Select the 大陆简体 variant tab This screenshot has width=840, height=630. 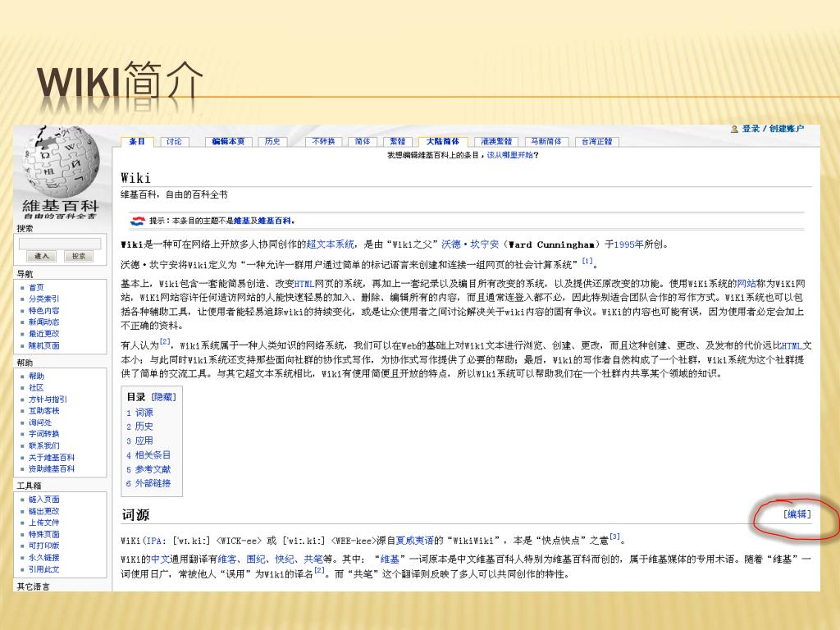(x=443, y=141)
